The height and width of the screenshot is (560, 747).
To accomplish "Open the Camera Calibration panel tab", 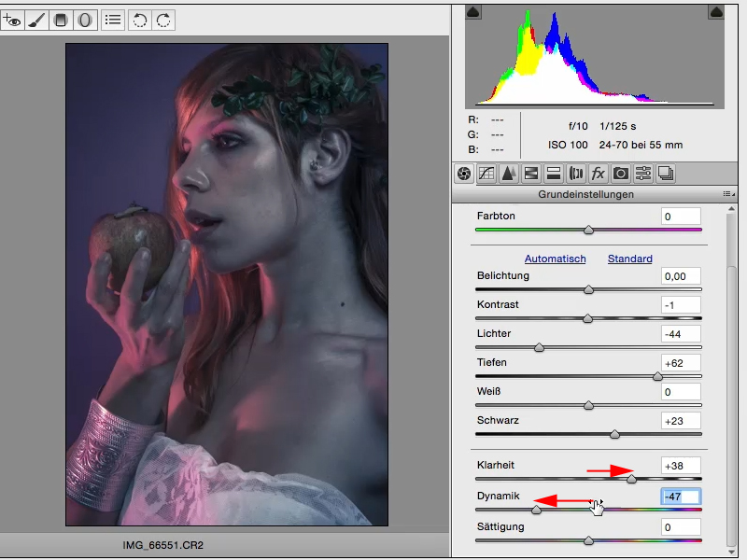I will (620, 173).
